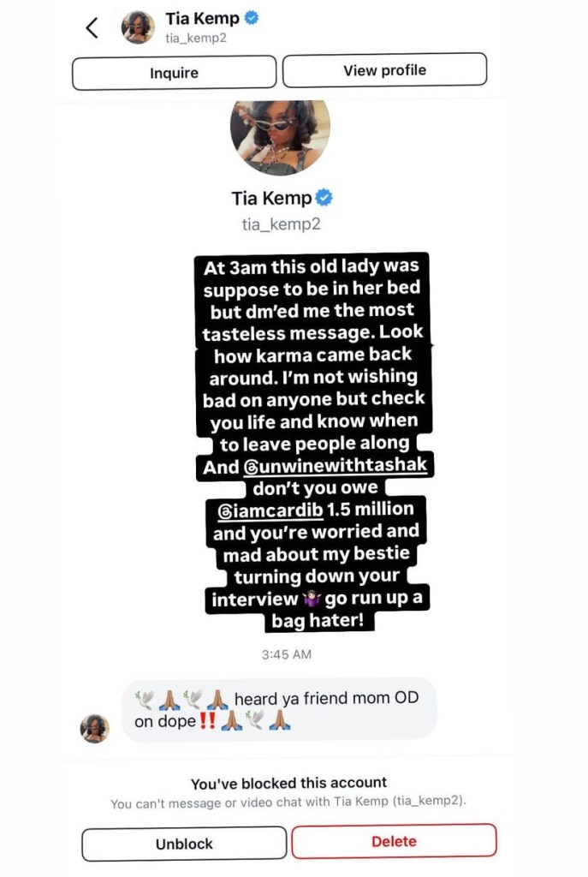Open the small header profile avatar
The width and height of the screenshot is (588, 877).
coord(138,27)
